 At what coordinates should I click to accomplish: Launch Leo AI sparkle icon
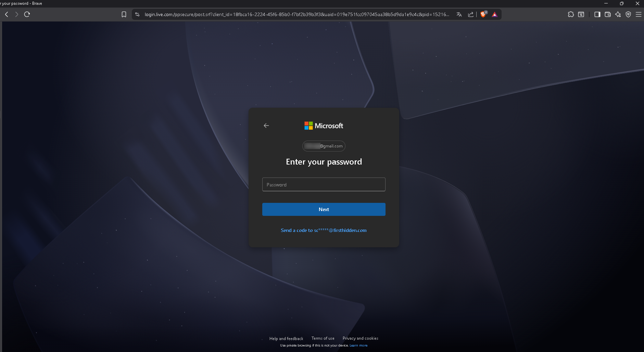pyautogui.click(x=618, y=14)
